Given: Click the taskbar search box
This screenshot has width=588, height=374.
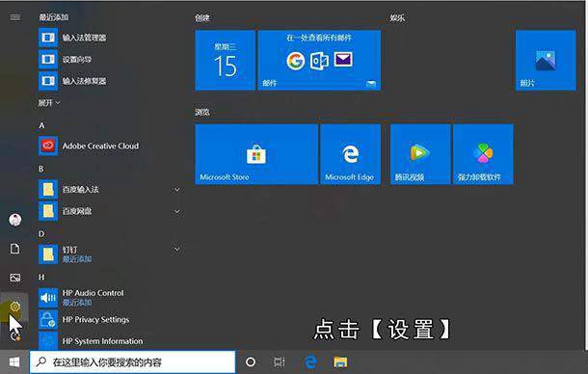Looking at the screenshot, I should point(132,362).
